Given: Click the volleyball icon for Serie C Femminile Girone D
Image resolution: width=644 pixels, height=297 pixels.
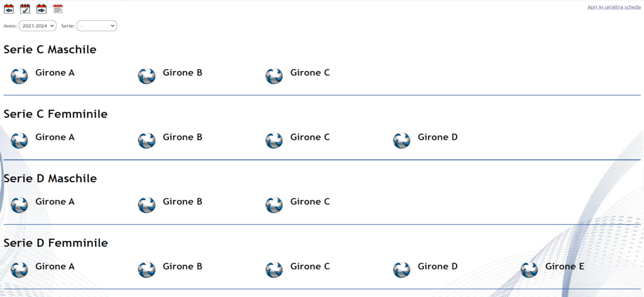Looking at the screenshot, I should pos(402,140).
